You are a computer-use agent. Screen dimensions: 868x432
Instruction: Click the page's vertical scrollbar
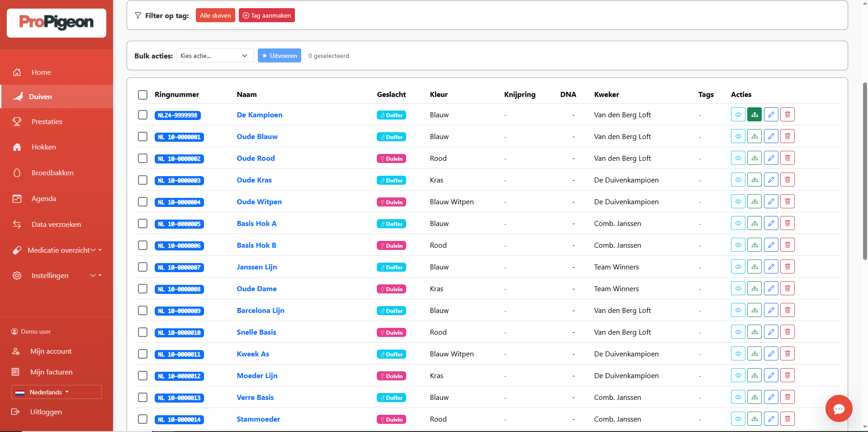865,172
